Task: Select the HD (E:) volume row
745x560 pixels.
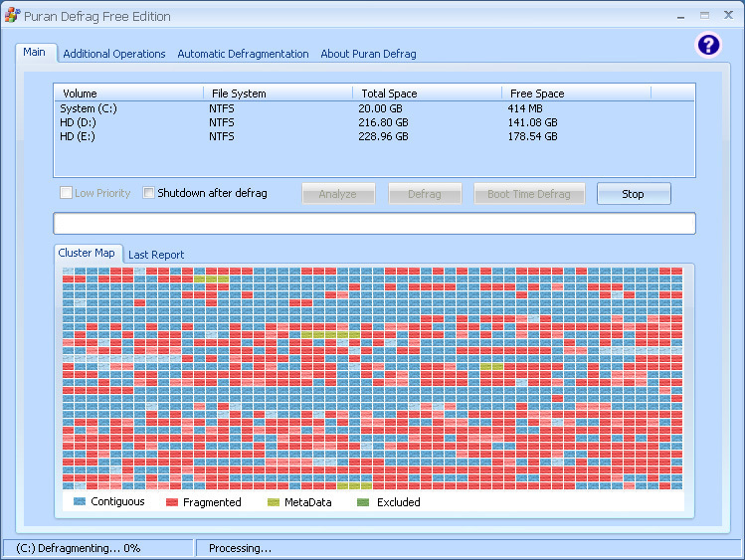Action: (374, 136)
